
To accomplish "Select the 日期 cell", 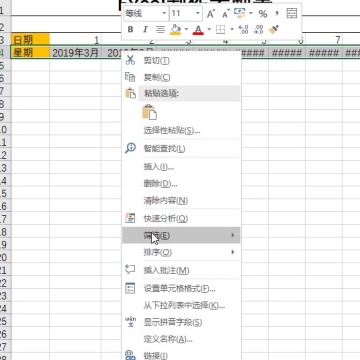I will [x=30, y=40].
